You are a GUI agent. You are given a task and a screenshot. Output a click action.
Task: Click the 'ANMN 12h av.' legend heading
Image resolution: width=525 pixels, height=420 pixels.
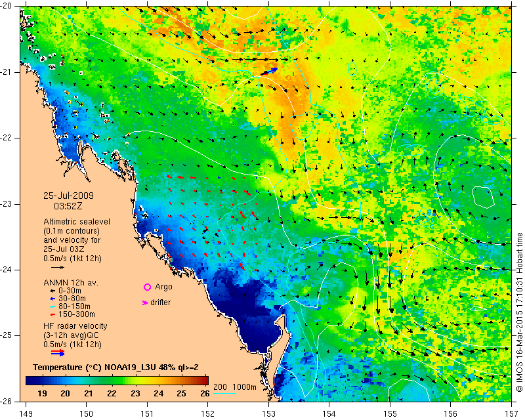pos(71,282)
